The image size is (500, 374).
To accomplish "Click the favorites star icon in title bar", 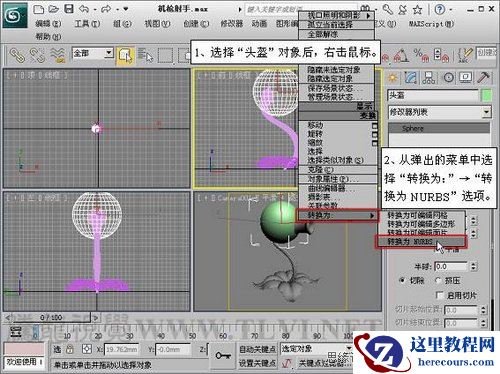I will pyautogui.click(x=417, y=9).
